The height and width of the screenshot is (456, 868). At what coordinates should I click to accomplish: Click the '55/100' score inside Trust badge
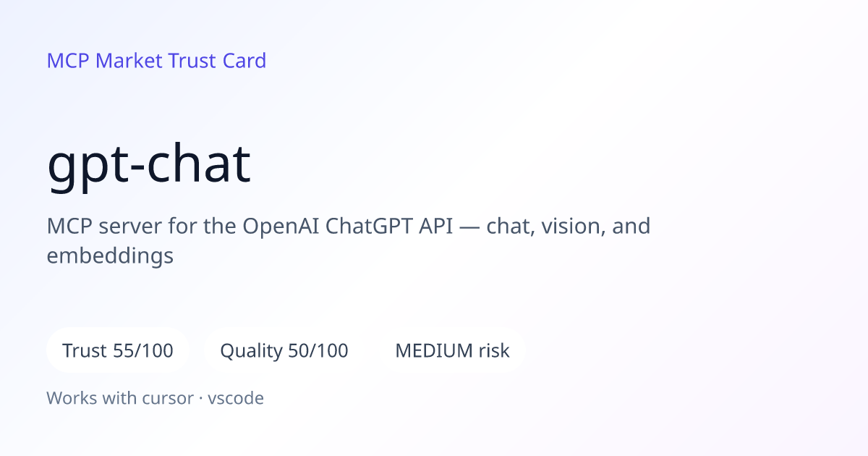click(x=143, y=351)
